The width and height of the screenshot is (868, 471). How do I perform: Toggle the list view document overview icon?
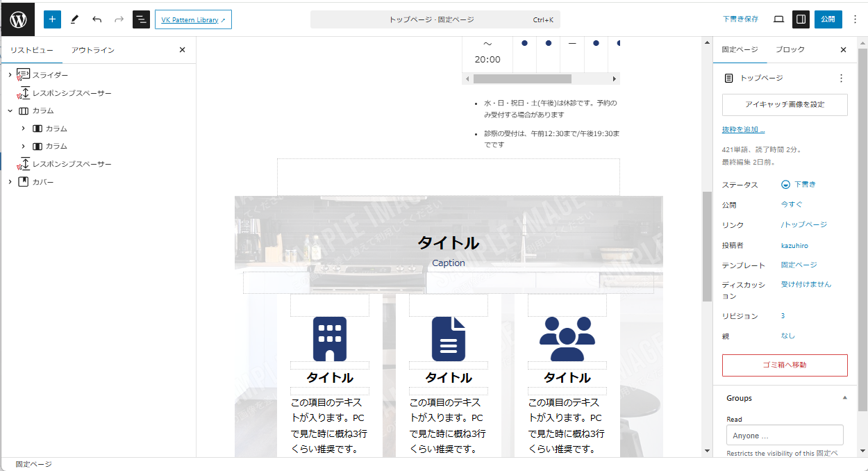(141, 19)
